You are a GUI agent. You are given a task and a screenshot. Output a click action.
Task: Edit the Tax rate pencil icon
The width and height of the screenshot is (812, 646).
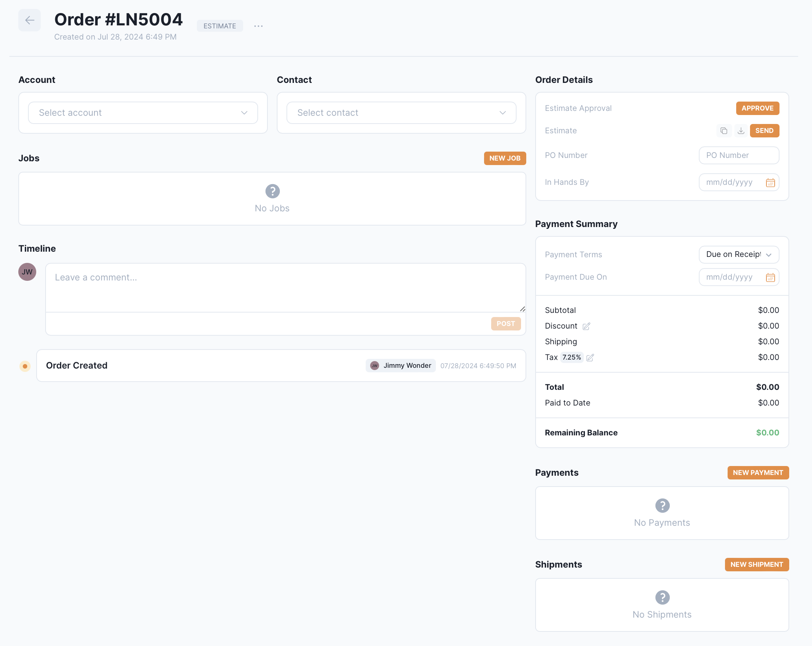tap(590, 358)
